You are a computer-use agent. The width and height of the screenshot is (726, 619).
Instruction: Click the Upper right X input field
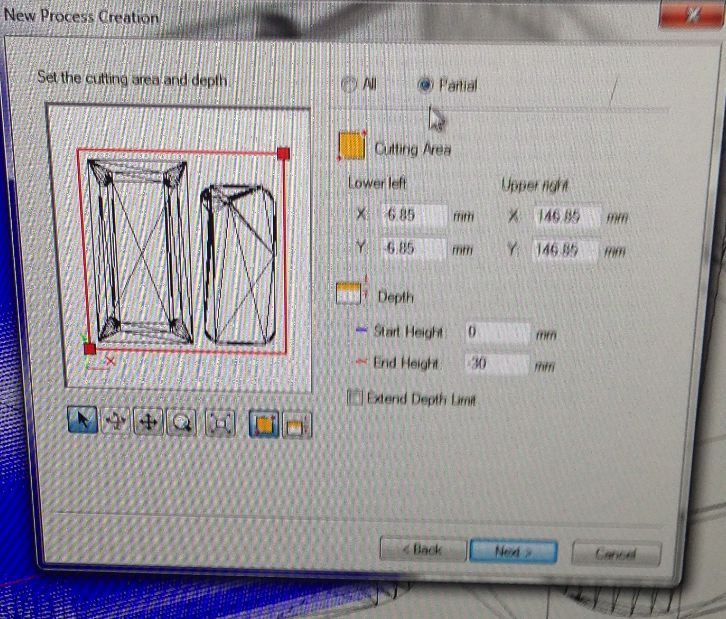pos(567,216)
